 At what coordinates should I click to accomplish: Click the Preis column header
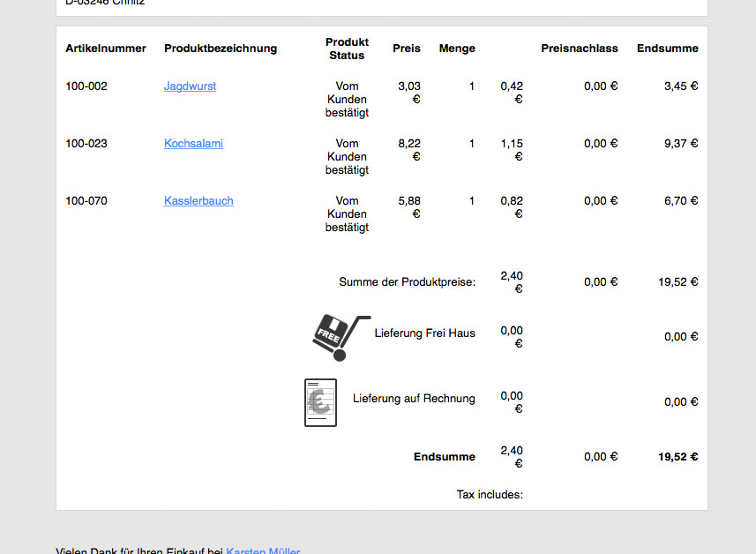click(407, 49)
